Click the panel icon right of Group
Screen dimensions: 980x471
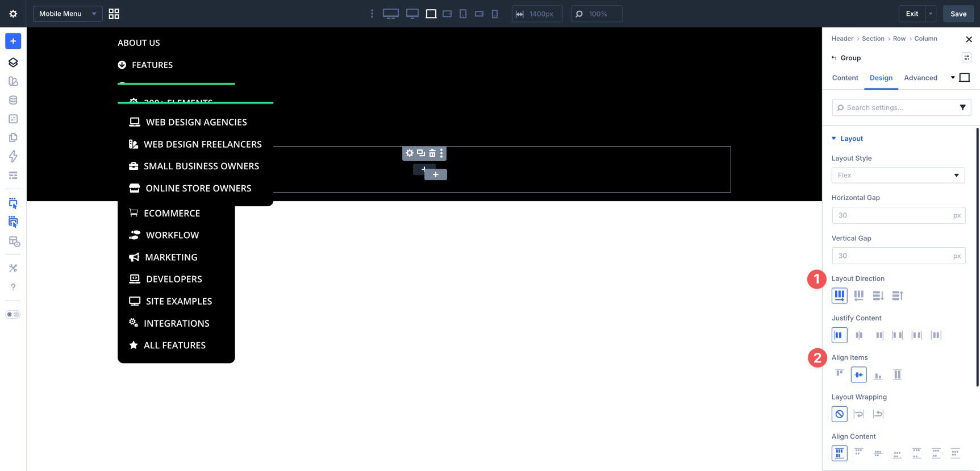click(966, 57)
